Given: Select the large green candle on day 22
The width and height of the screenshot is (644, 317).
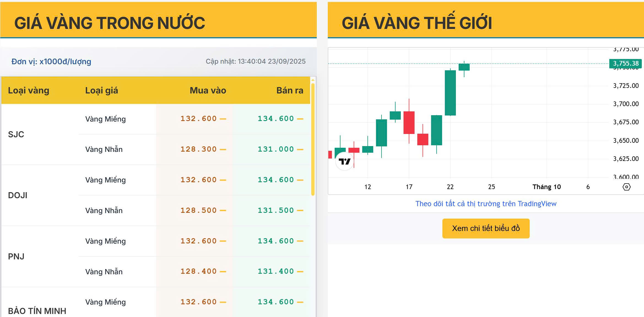Looking at the screenshot, I should coord(450,93).
